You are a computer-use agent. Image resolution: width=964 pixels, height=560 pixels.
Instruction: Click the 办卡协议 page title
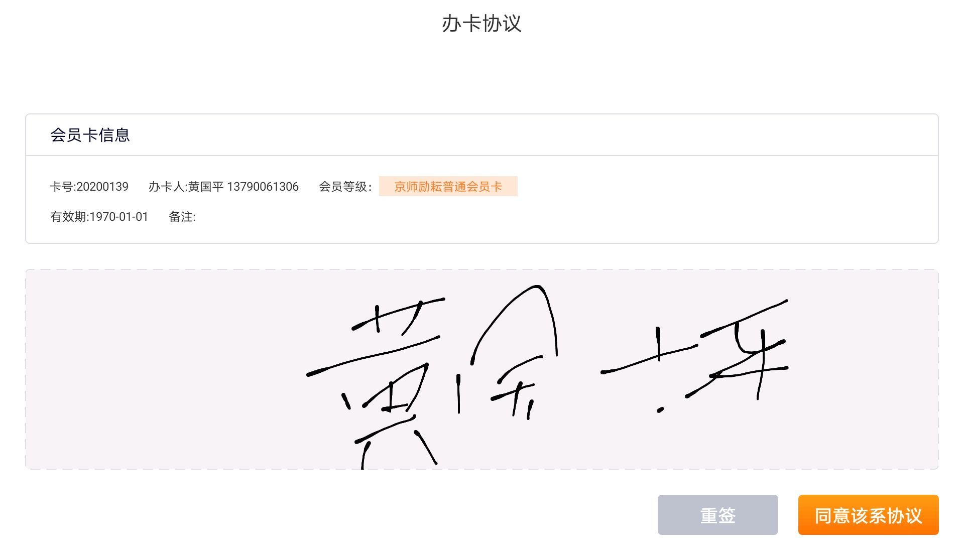[x=481, y=24]
